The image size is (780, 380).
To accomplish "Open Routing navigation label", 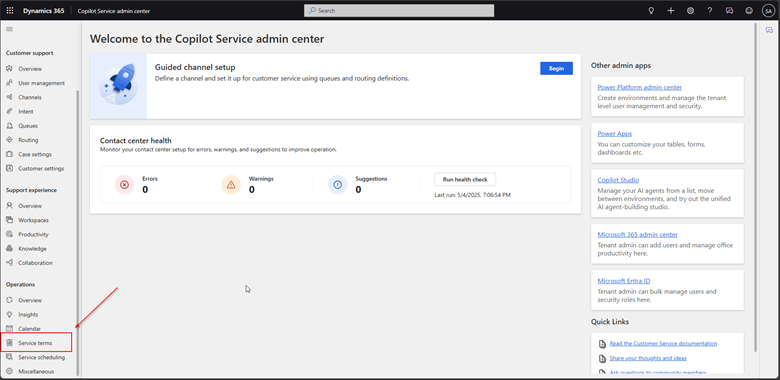I will coord(28,140).
